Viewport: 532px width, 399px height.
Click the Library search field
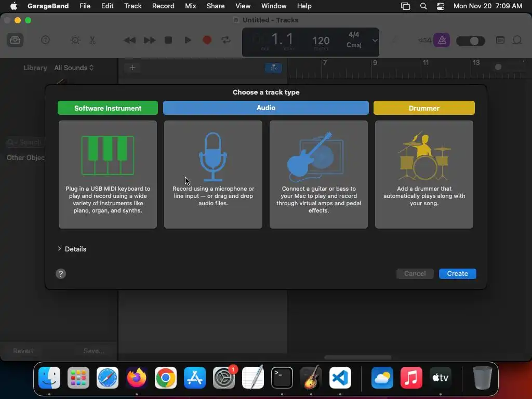pos(25,142)
